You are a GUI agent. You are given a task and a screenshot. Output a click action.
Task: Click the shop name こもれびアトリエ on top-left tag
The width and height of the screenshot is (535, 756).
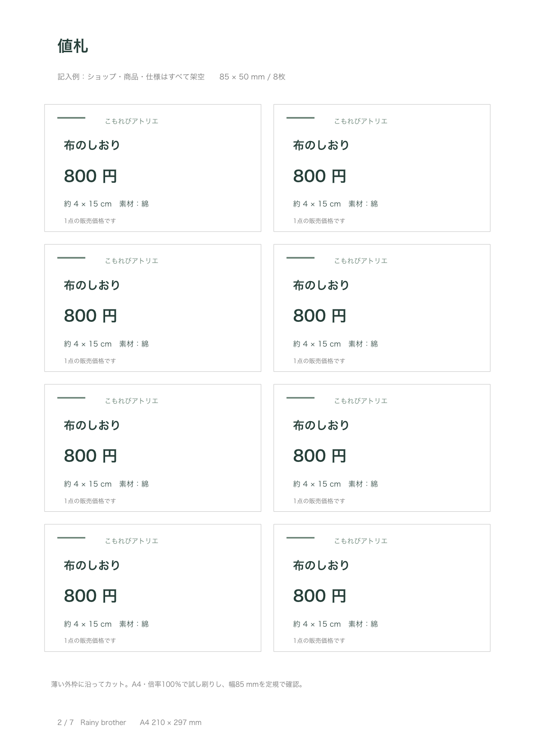(132, 121)
